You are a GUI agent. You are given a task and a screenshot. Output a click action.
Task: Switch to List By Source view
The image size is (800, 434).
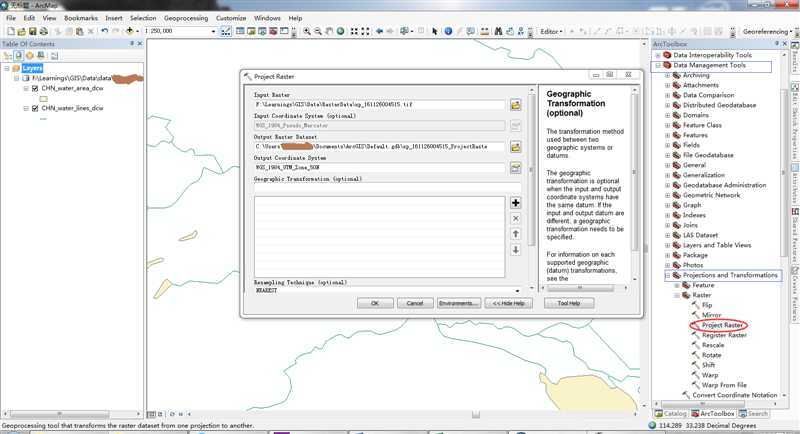coord(18,55)
